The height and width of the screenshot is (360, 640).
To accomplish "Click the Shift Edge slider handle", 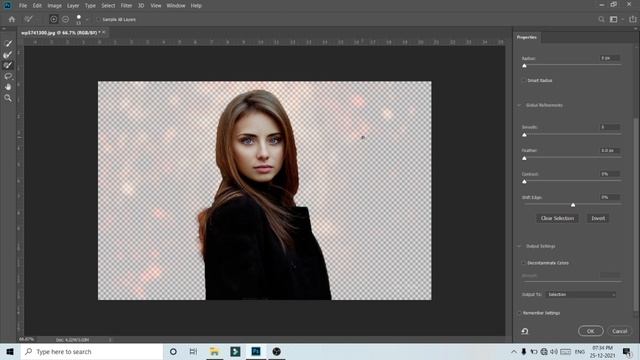I will pyautogui.click(x=573, y=205).
